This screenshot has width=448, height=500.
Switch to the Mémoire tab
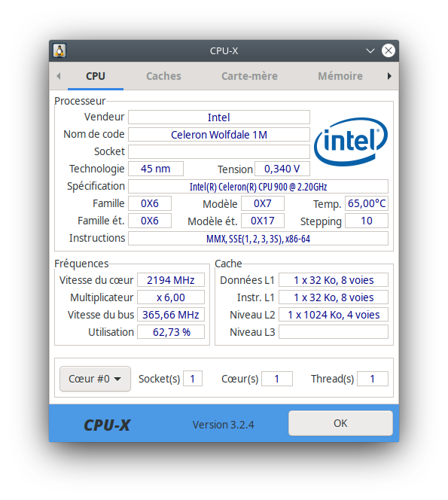340,76
